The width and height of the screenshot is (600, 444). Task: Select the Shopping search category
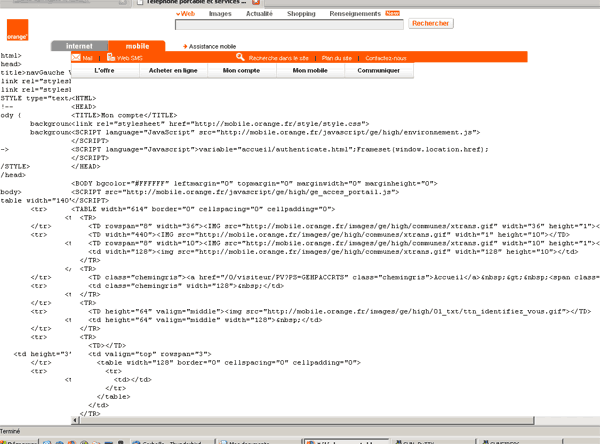click(x=301, y=14)
